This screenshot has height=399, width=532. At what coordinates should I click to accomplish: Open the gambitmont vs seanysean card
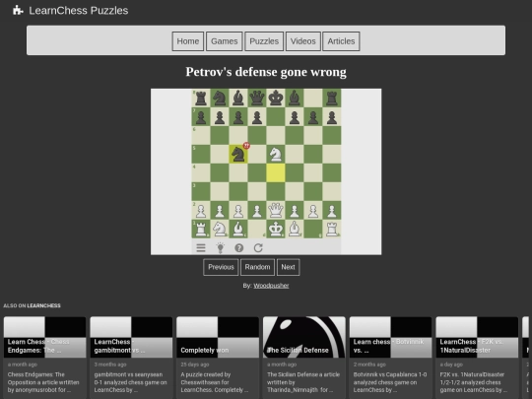coord(131,358)
